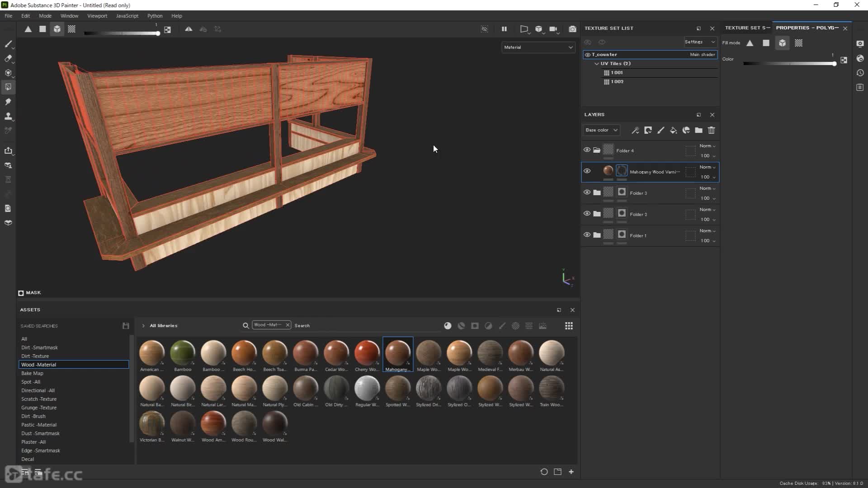868x488 pixels.
Task: Select the Paint brush tool
Action: [x=8, y=44]
